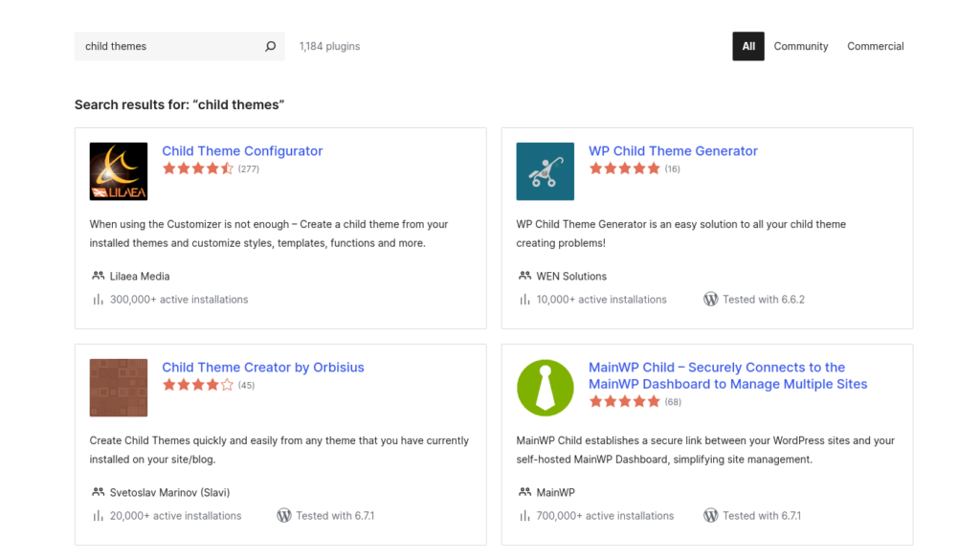Open Child Theme Configurator plugin link
This screenshot has width=980, height=560.
[x=242, y=150]
